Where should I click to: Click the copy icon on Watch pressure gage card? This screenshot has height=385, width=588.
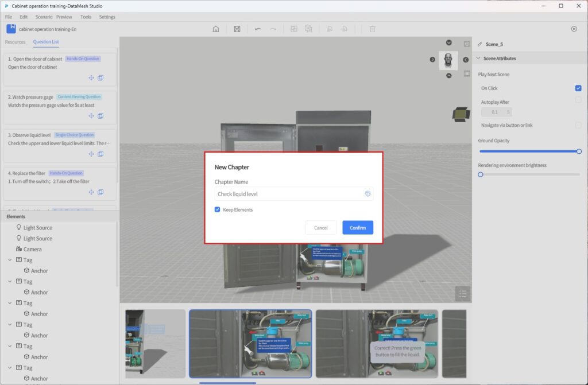pos(100,116)
